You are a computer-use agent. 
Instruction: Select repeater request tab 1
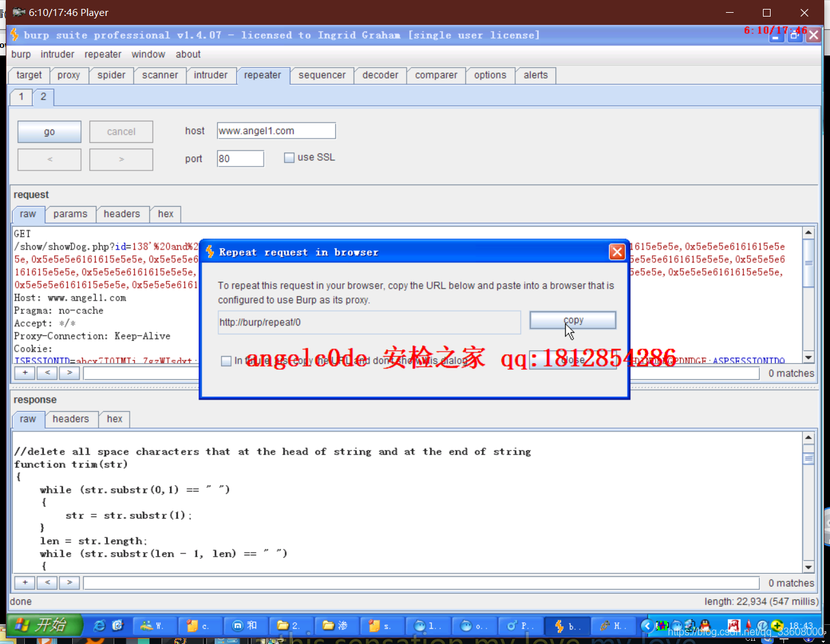point(21,97)
